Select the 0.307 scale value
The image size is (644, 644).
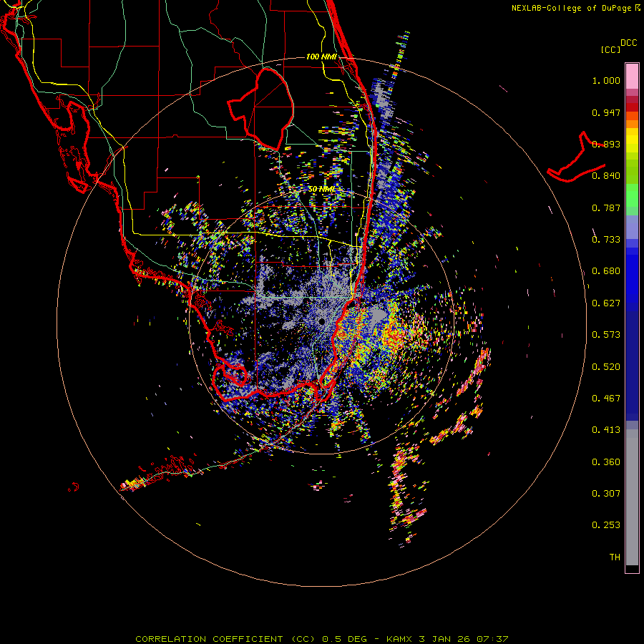click(606, 494)
